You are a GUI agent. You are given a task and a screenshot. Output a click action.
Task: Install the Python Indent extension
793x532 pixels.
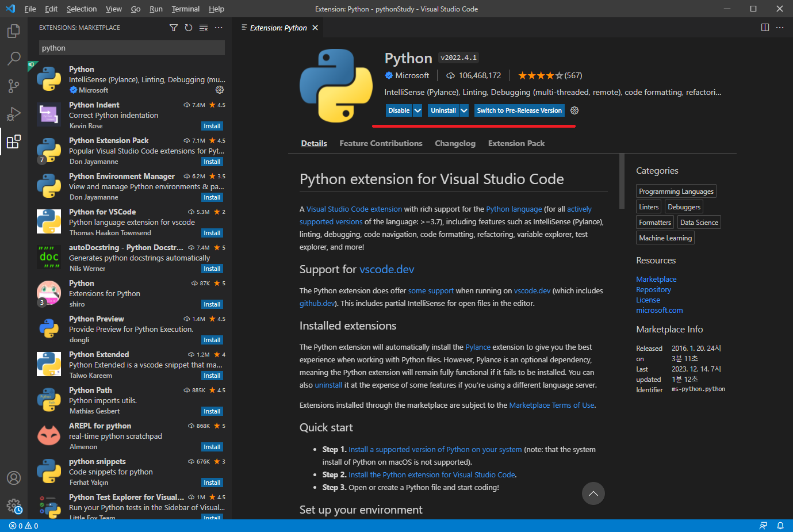coord(212,126)
